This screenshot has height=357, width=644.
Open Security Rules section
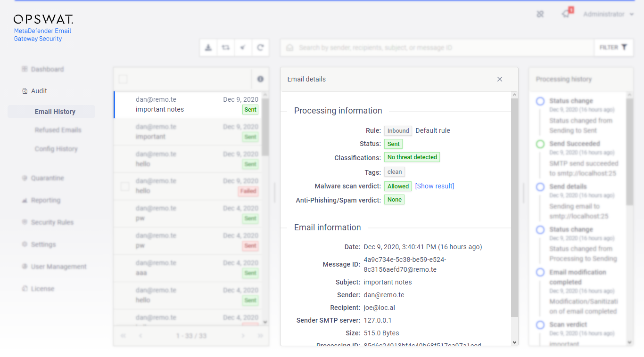(x=52, y=222)
